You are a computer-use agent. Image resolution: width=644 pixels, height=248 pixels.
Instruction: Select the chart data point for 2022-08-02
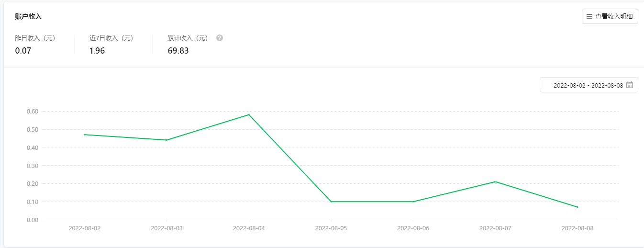click(85, 135)
